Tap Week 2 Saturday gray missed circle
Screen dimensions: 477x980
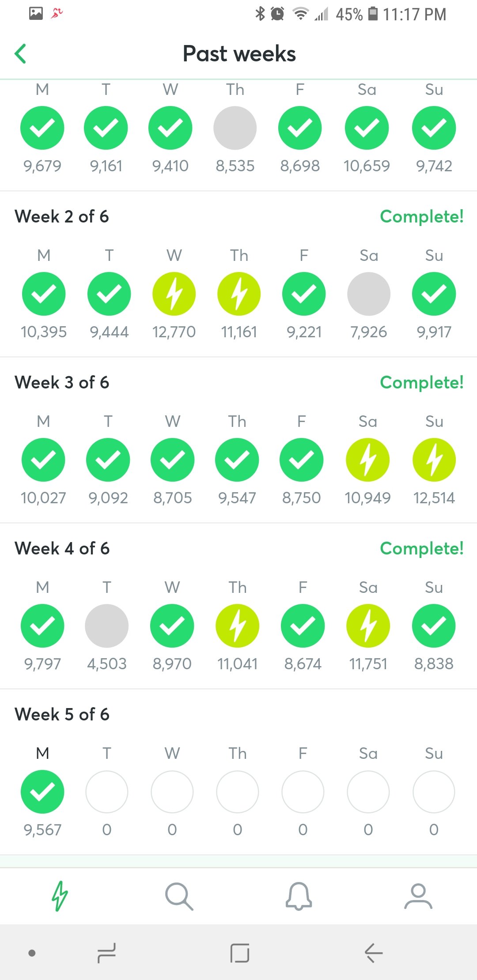point(369,294)
